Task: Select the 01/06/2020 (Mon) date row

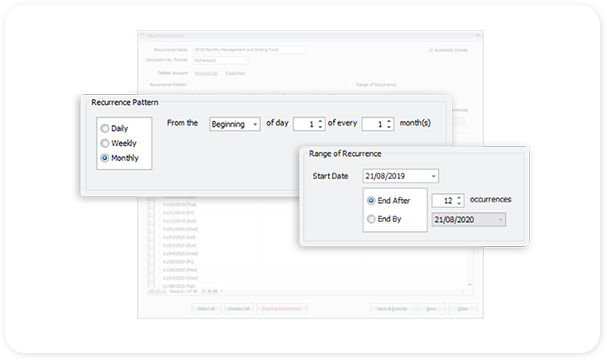Action: click(x=180, y=270)
